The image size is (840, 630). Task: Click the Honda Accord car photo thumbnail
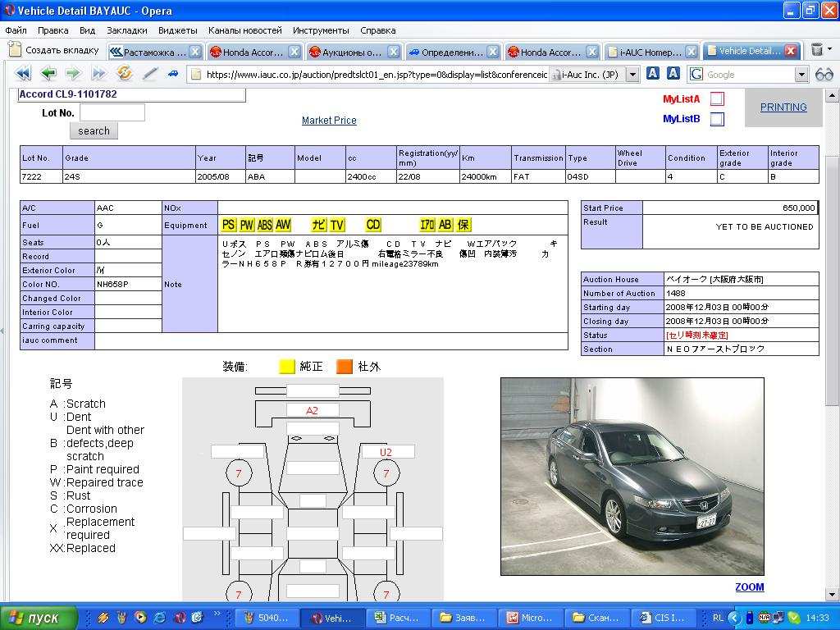click(632, 477)
